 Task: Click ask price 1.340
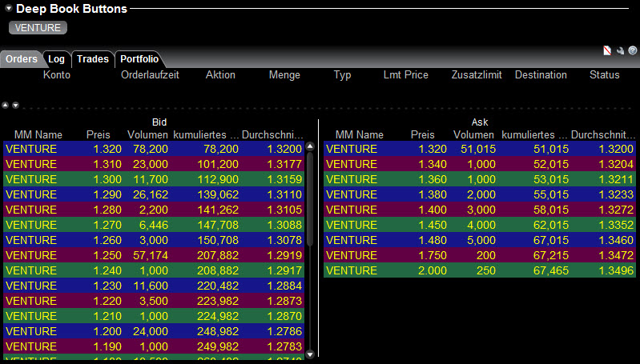pyautogui.click(x=433, y=164)
